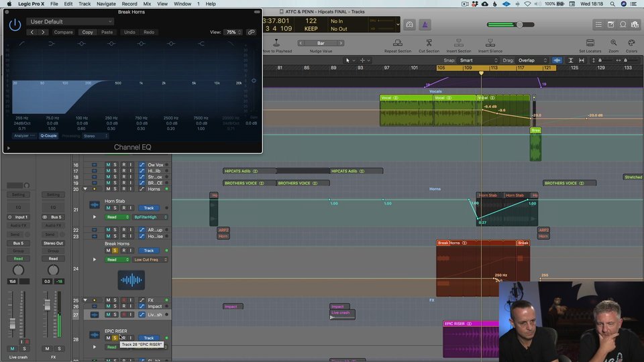Collapse the Horns track stack triangle
This screenshot has width=644, height=362.
(85, 189)
